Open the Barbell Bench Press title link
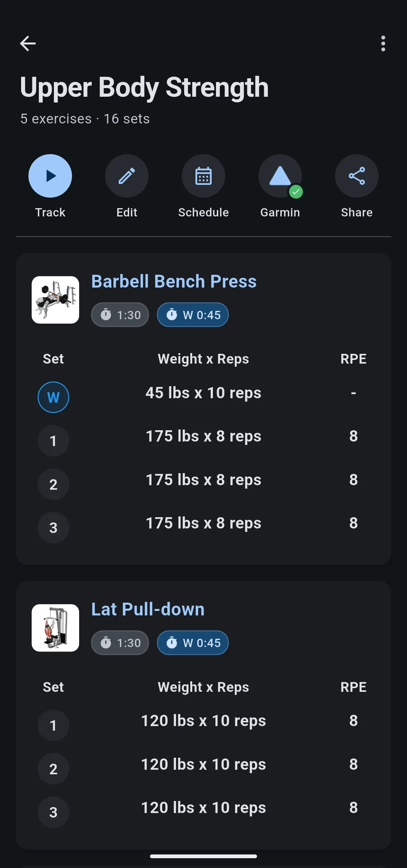Image resolution: width=407 pixels, height=868 pixels. pos(174,281)
